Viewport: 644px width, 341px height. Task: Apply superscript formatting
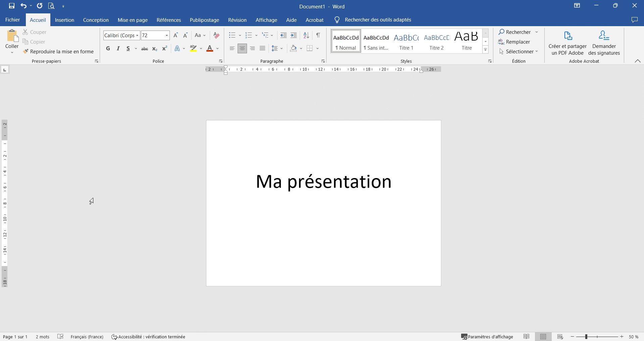pyautogui.click(x=164, y=49)
